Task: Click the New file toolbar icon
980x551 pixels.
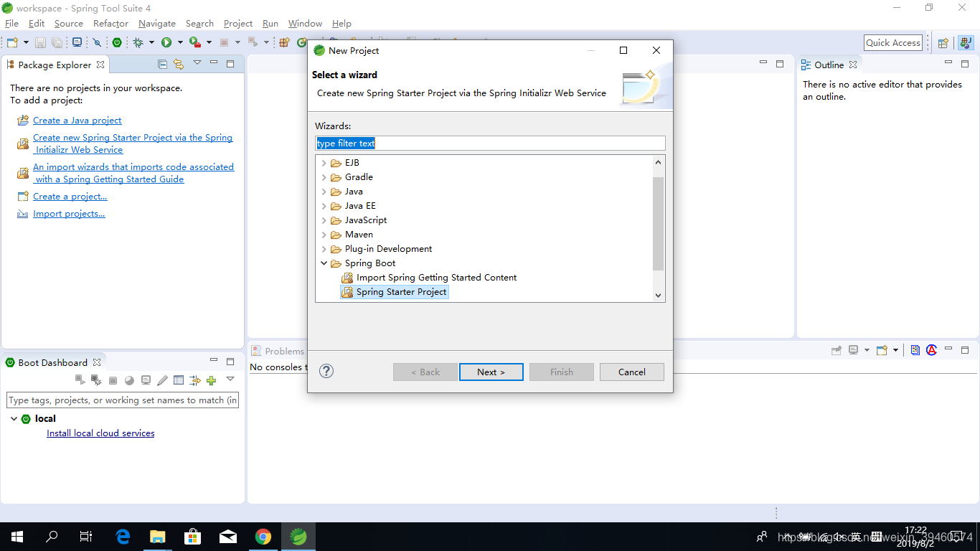Action: tap(12, 43)
